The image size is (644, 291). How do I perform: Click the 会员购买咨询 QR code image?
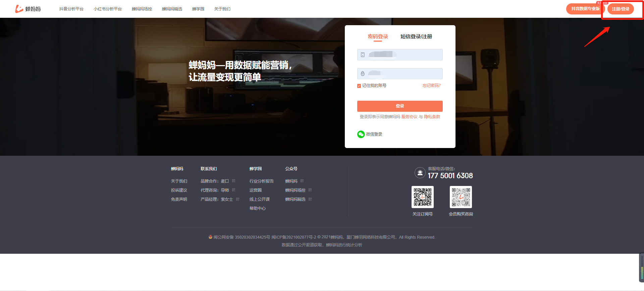point(461,197)
